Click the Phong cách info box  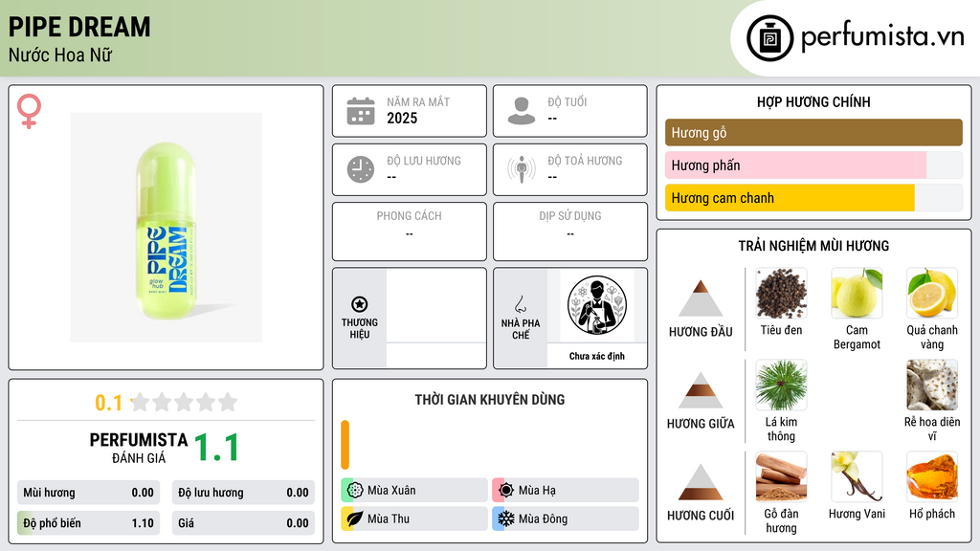pos(410,231)
